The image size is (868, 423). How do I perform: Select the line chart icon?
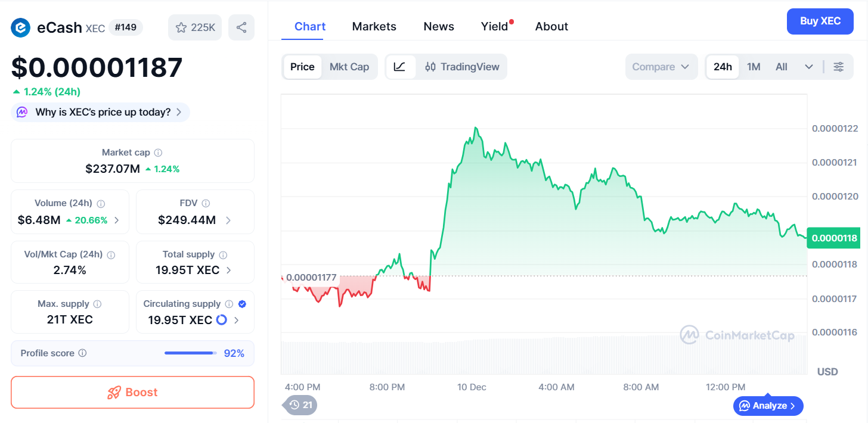pos(401,67)
